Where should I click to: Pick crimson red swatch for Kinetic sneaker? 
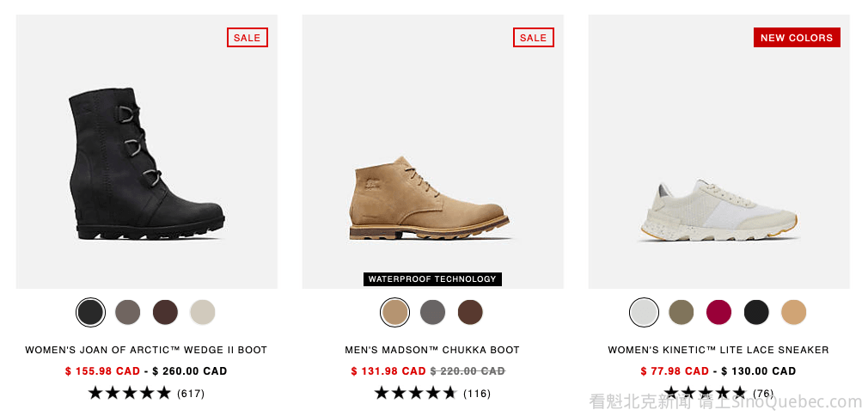click(x=718, y=312)
